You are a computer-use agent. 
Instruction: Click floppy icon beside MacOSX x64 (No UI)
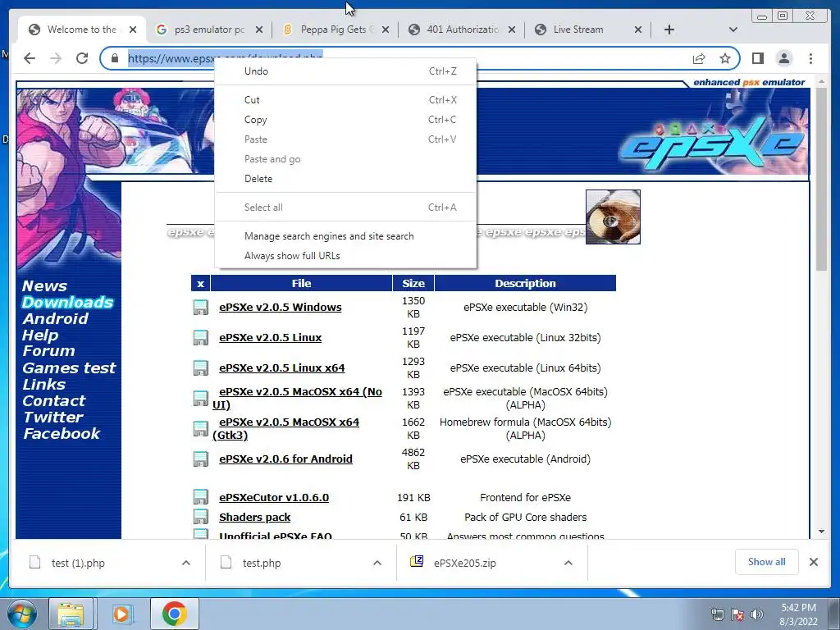click(x=200, y=399)
